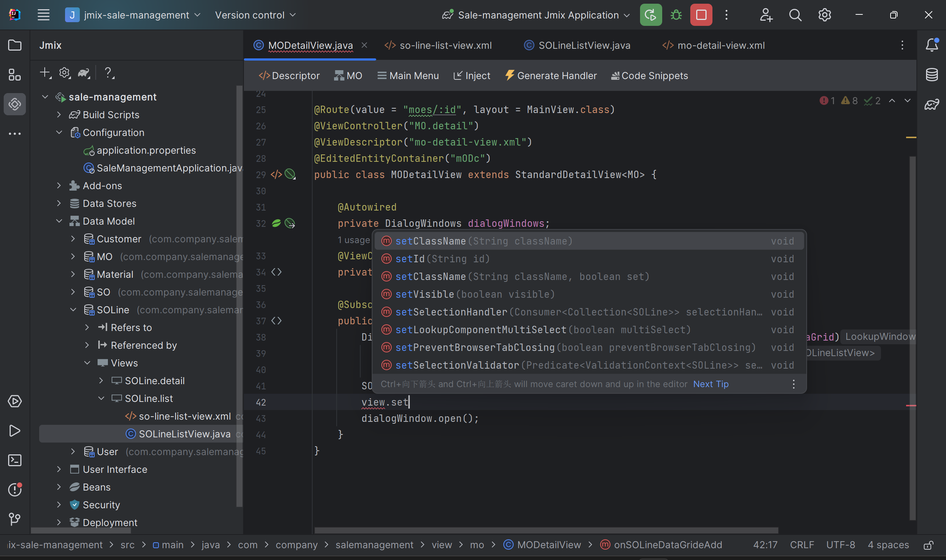Click the Jmix panel horizontal scrollbar
Viewport: 946px width, 560px height.
(x=81, y=530)
